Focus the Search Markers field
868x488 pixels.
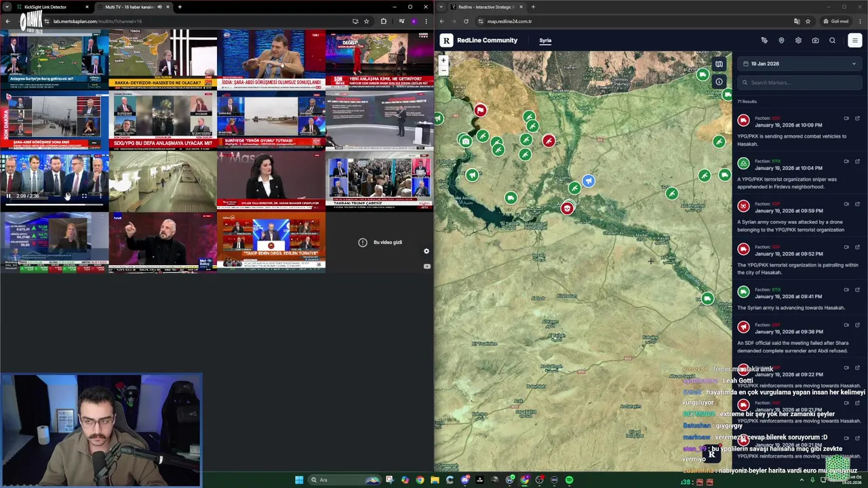[x=800, y=83]
